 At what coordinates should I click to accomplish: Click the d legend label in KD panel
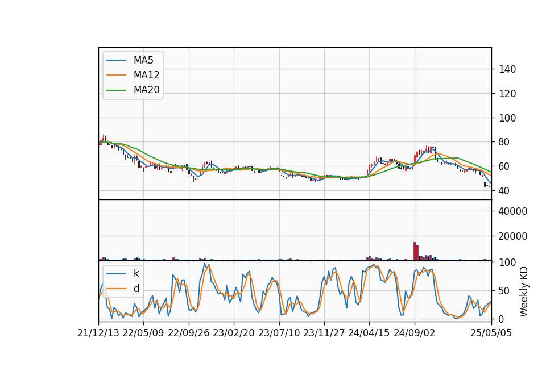point(136,289)
